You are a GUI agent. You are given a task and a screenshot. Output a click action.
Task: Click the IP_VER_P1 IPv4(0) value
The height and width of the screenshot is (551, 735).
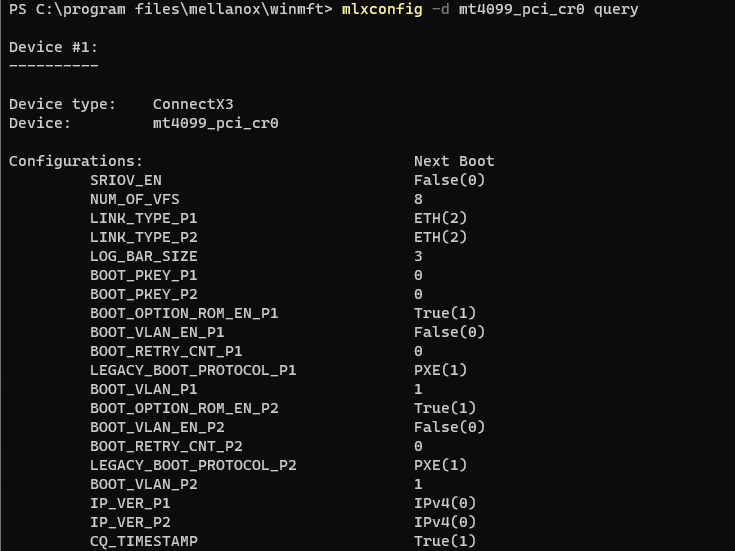pyautogui.click(x=445, y=503)
